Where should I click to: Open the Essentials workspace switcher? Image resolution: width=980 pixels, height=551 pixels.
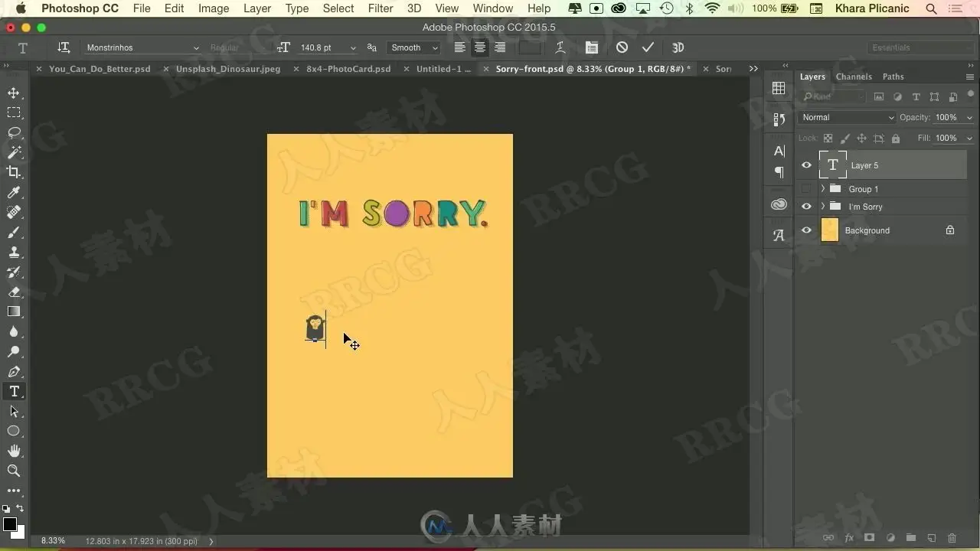pyautogui.click(x=920, y=47)
